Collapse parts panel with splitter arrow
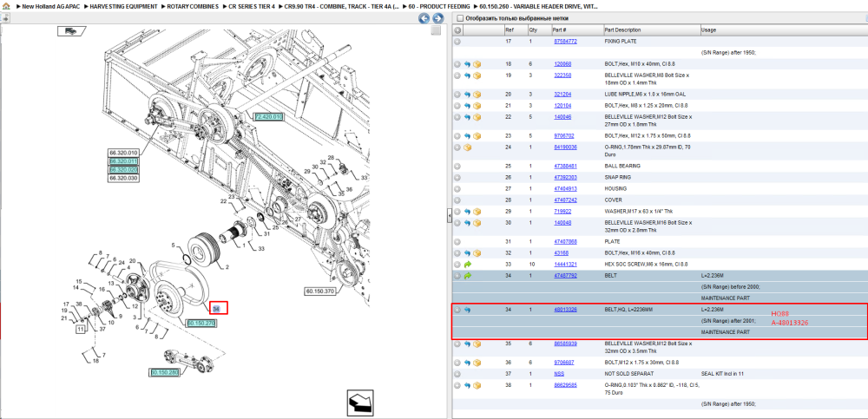 pyautogui.click(x=449, y=217)
